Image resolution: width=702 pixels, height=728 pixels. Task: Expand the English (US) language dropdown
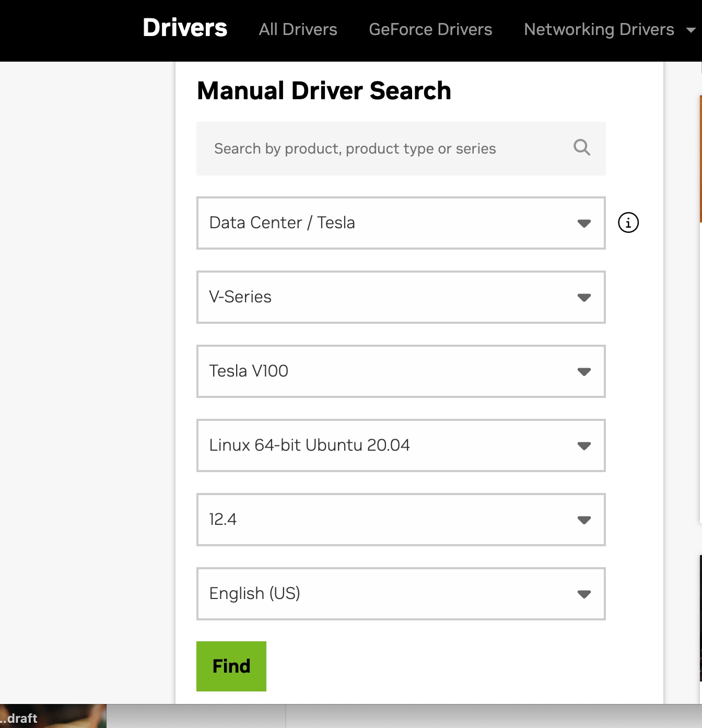(x=401, y=594)
